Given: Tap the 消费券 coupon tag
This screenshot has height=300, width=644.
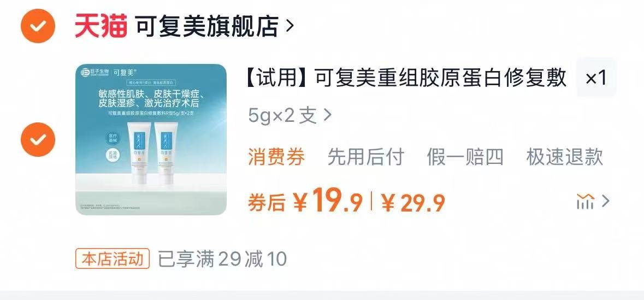Looking at the screenshot, I should (276, 157).
